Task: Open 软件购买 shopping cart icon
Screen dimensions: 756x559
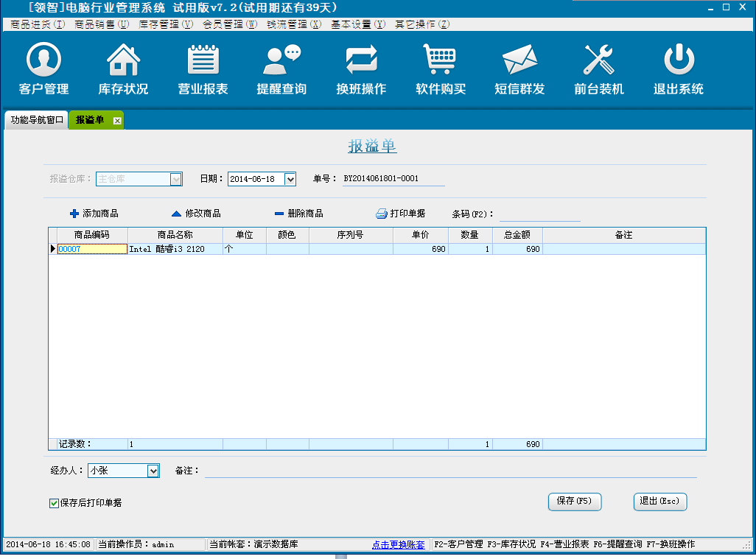Action: 440,60
